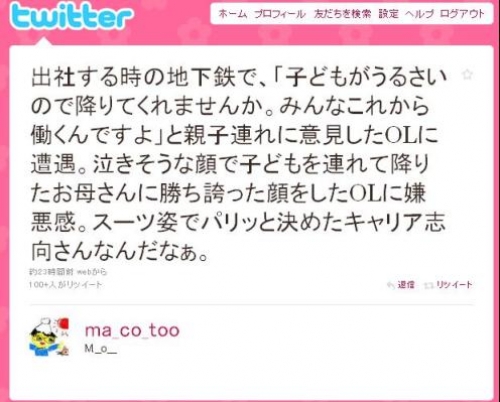Click the ヘルプ link

(419, 14)
